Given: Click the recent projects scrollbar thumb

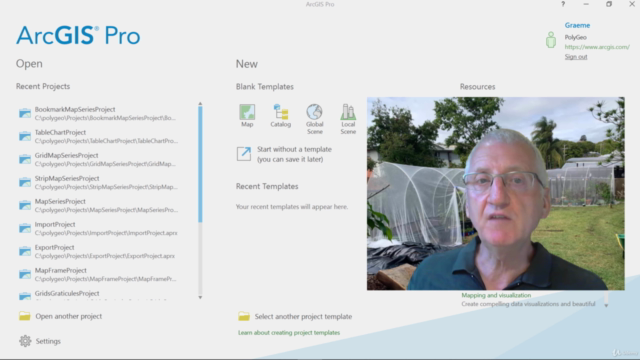Looking at the screenshot, I should 200,164.
